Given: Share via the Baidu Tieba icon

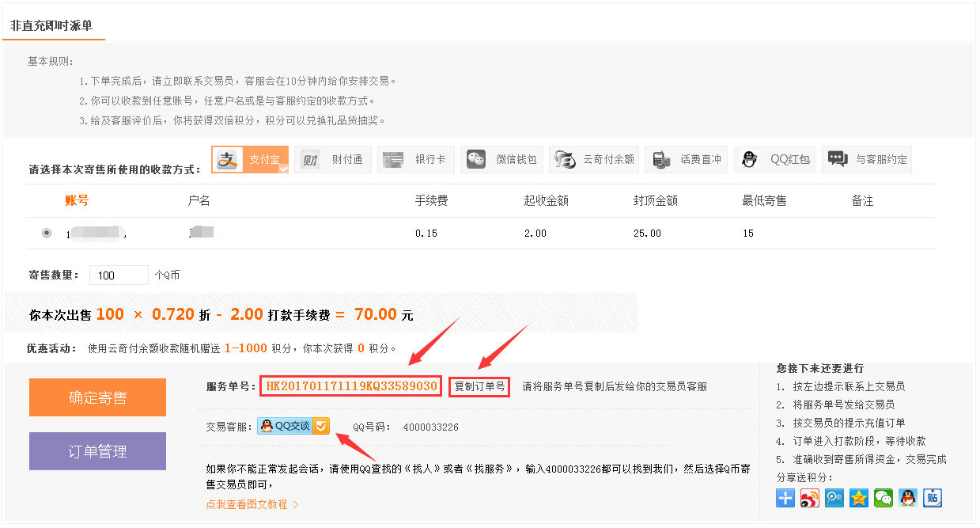Looking at the screenshot, I should 931,498.
